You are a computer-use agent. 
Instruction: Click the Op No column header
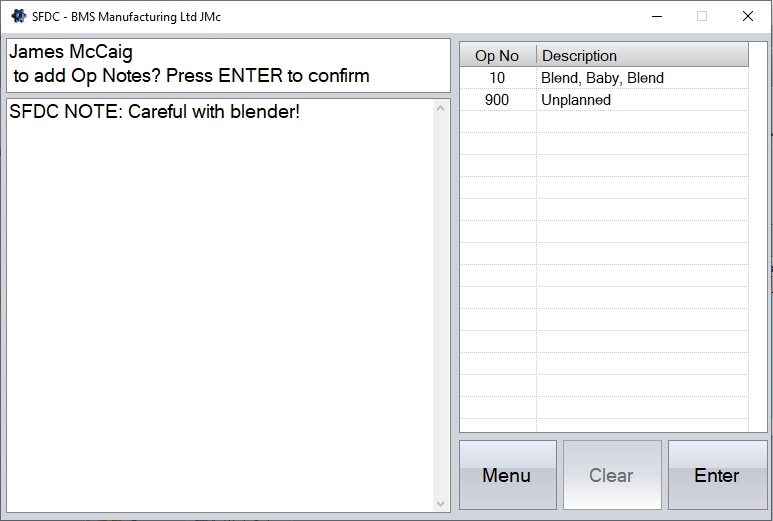[497, 56]
